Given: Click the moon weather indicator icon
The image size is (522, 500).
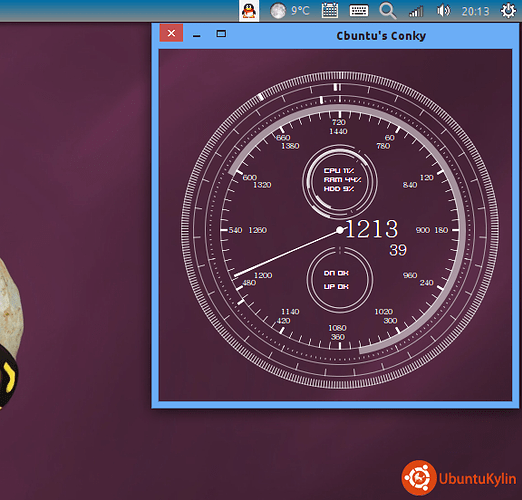Looking at the screenshot, I should point(278,11).
